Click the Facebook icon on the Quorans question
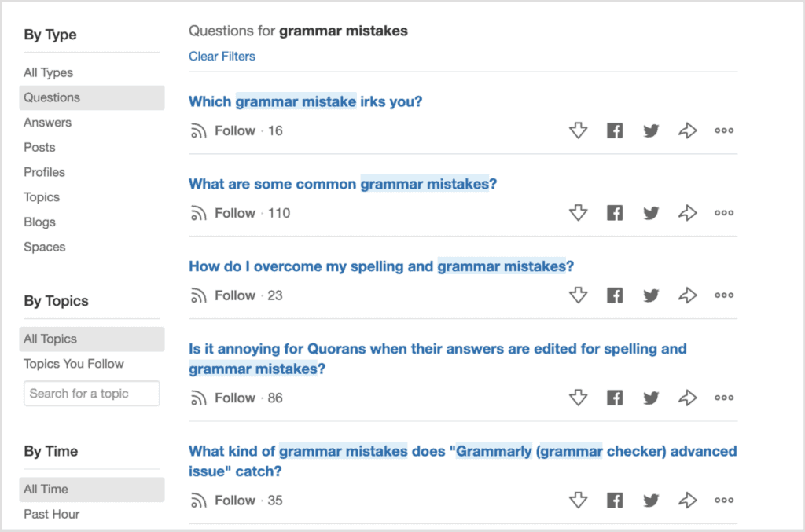Viewport: 805px width, 532px height. (614, 398)
